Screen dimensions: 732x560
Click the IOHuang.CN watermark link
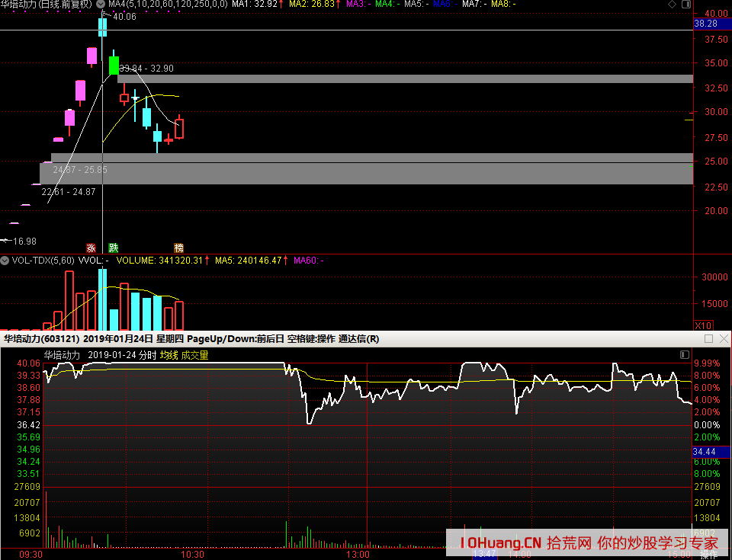[x=501, y=543]
